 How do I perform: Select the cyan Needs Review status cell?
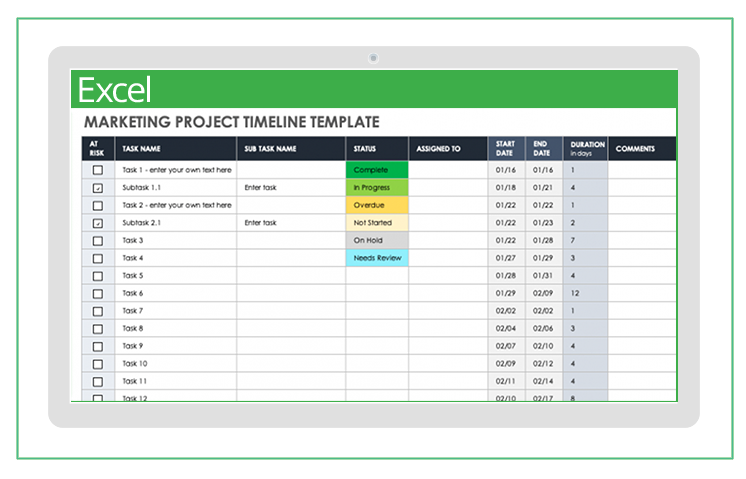[x=377, y=258]
